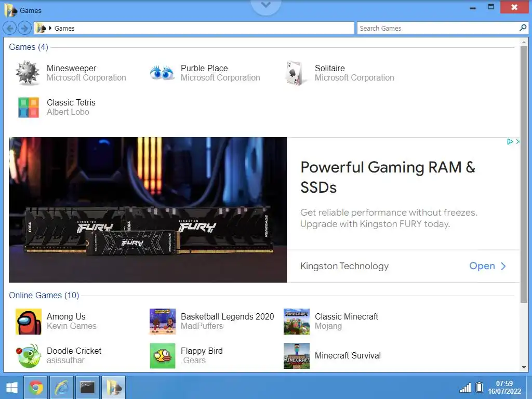This screenshot has width=532, height=399.
Task: Click the Solitaire title text
Action: (330, 68)
